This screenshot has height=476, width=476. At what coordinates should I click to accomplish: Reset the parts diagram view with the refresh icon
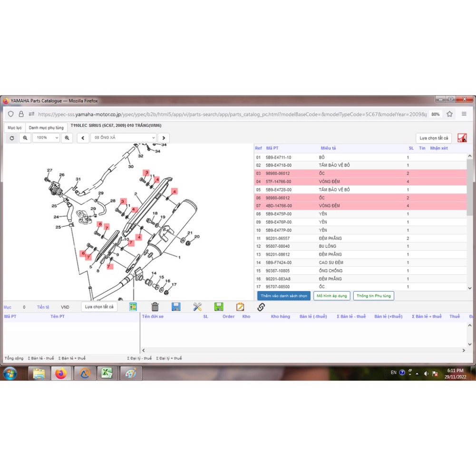coord(12,138)
